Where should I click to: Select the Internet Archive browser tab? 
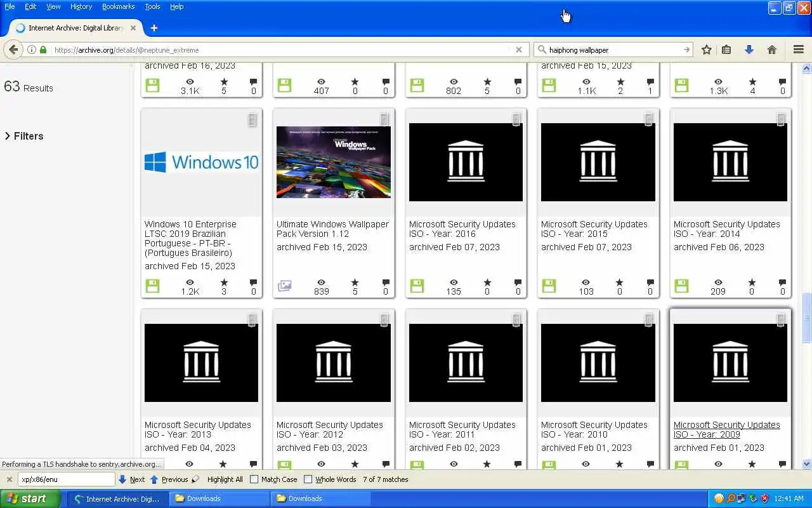pos(75,28)
